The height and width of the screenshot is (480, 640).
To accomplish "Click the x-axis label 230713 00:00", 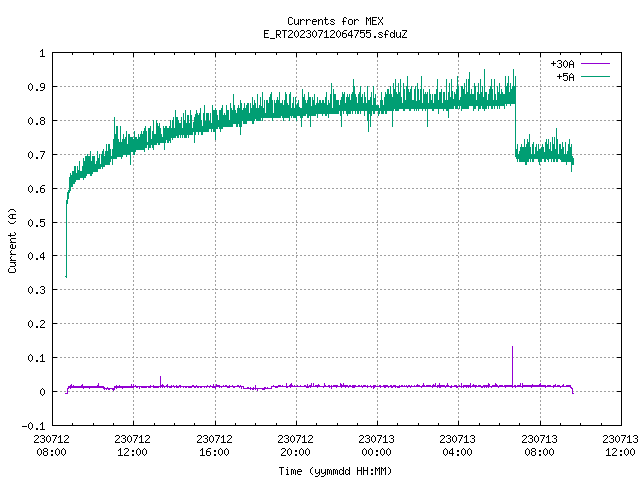I will click(376, 445).
